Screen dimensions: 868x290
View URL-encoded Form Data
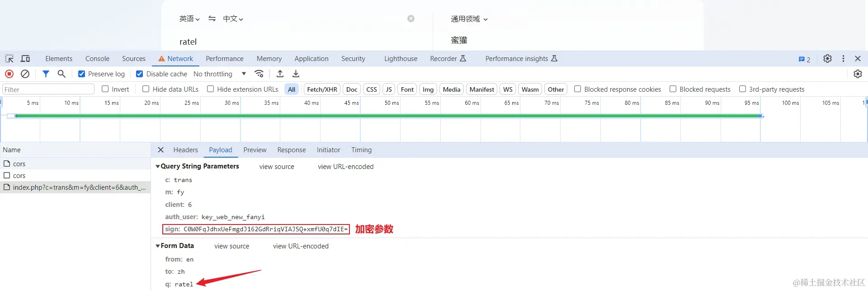pos(301,246)
